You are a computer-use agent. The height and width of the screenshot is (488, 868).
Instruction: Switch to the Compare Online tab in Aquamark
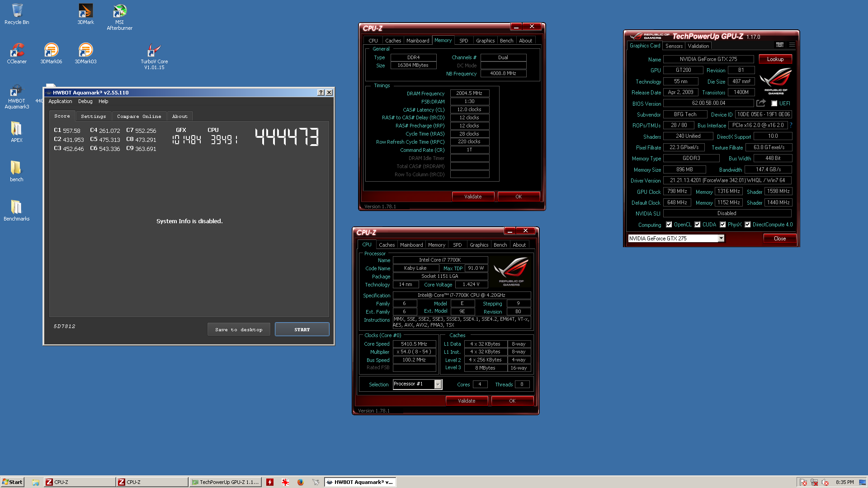139,116
